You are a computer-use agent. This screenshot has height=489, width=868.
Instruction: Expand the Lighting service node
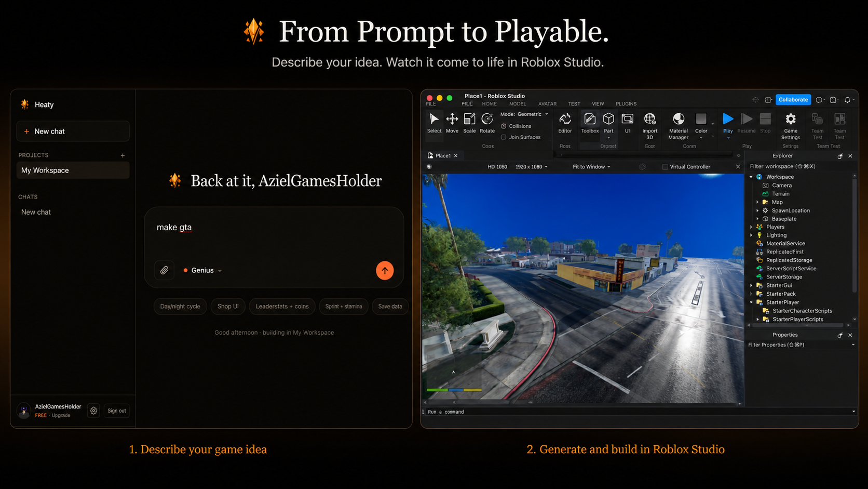(751, 235)
